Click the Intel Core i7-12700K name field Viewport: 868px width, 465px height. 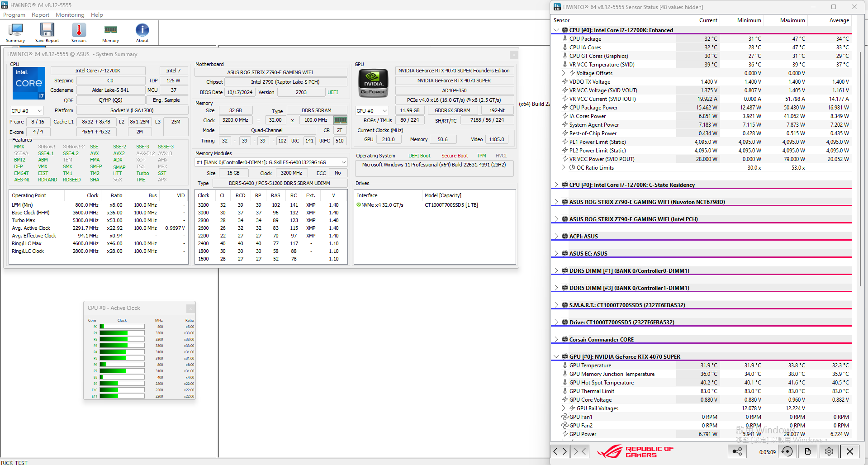coord(98,71)
